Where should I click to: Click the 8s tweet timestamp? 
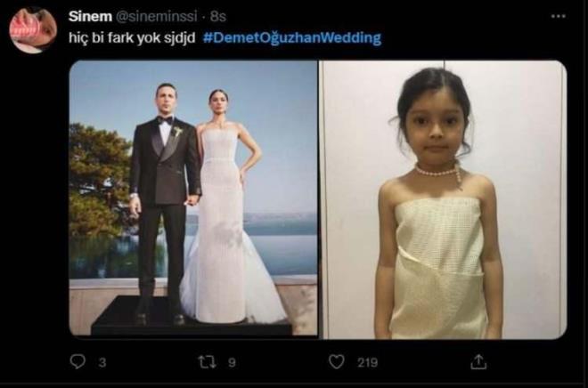click(219, 17)
